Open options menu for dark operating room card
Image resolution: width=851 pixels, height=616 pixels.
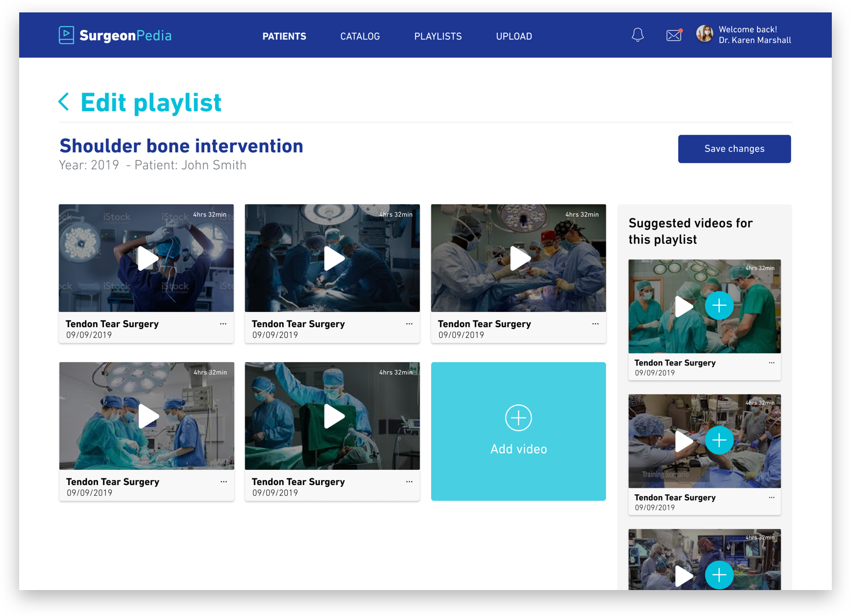point(409,324)
